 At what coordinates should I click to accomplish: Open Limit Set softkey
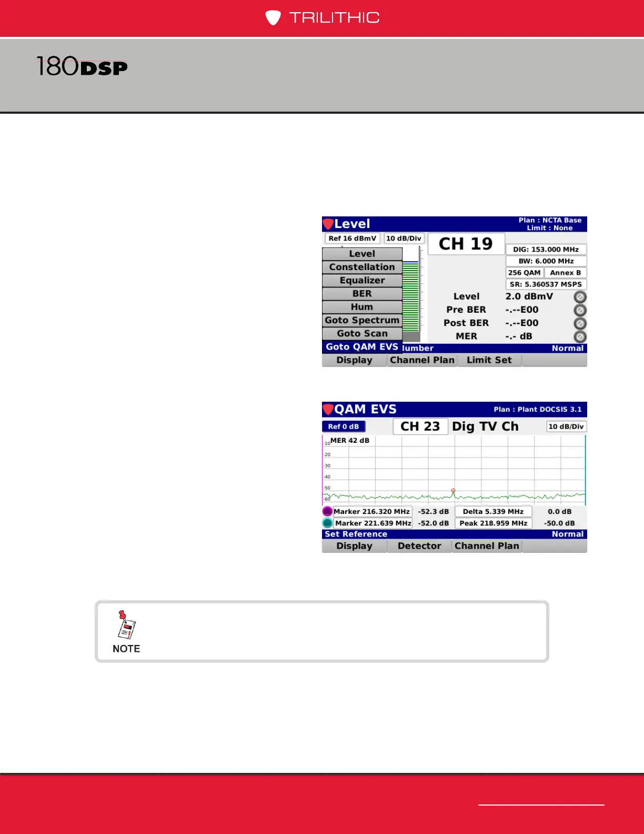[489, 360]
